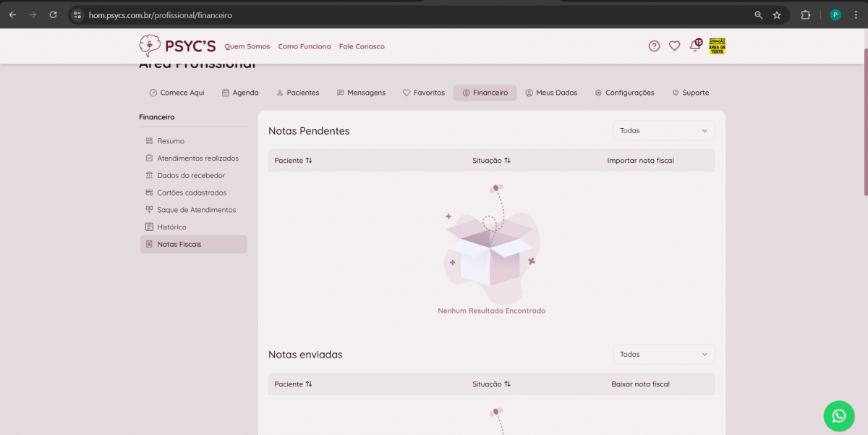Open Atendimentos realizados in sidebar
868x435 pixels.
click(197, 159)
